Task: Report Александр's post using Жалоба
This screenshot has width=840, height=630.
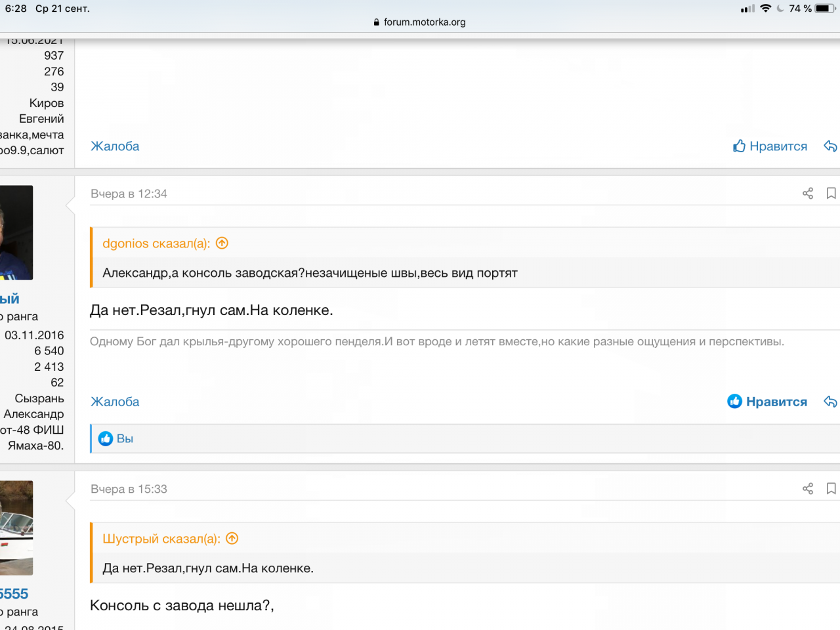Action: pos(115,402)
